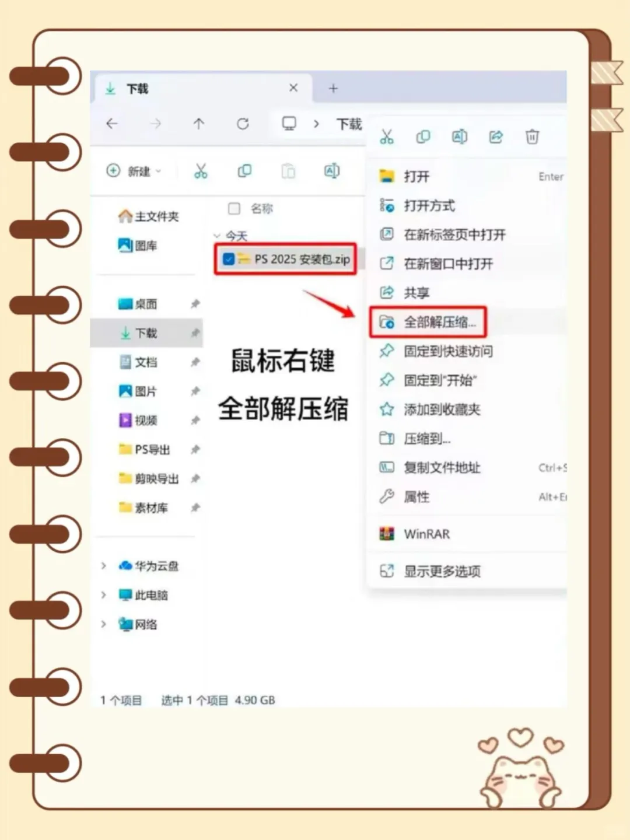Click the Paste icon on the Explorer toolbar
This screenshot has width=630, height=840.
point(288,171)
